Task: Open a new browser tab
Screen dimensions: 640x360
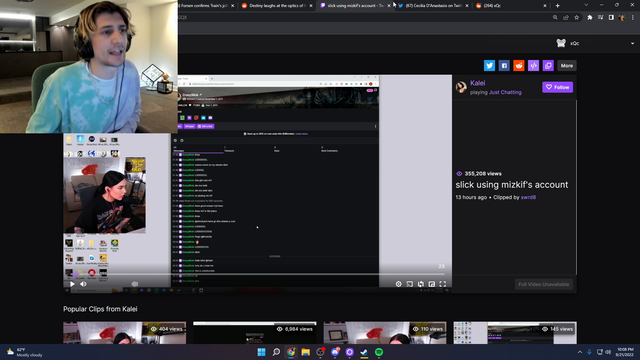Action: 558,6
